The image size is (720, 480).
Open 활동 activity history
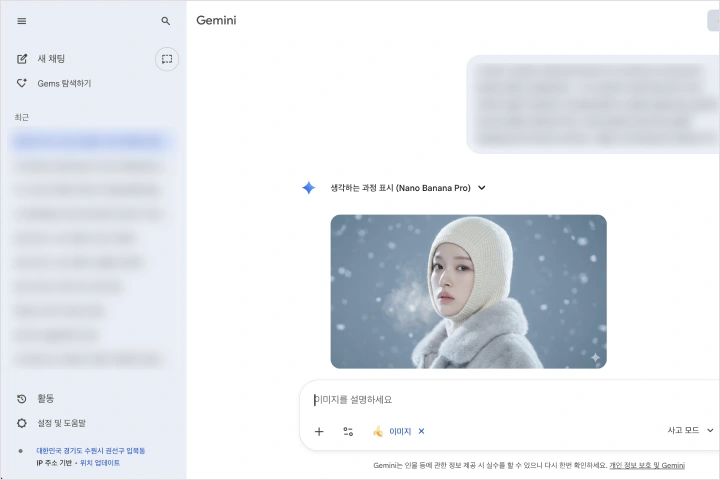click(45, 398)
